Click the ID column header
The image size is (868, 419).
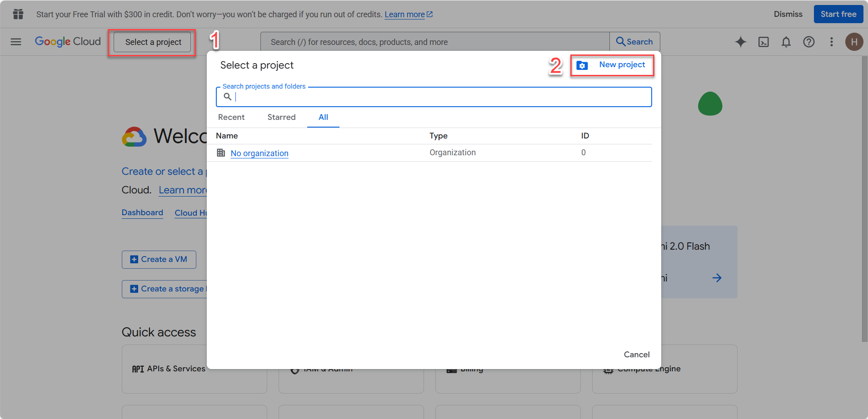[585, 136]
